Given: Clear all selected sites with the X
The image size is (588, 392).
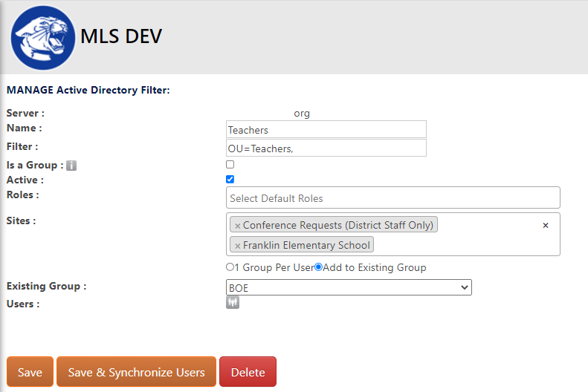Looking at the screenshot, I should (546, 226).
